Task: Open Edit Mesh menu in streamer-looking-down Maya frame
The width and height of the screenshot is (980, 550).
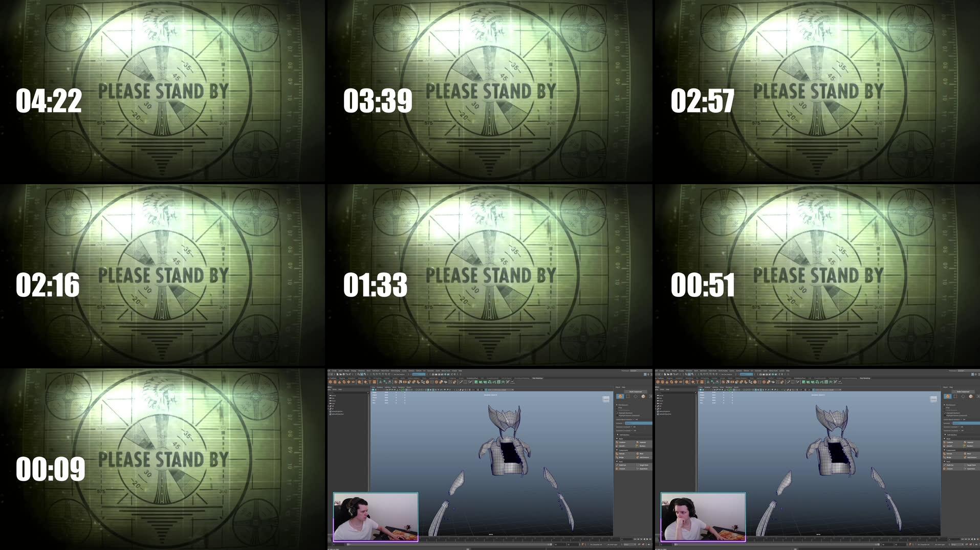Action: click(x=376, y=371)
